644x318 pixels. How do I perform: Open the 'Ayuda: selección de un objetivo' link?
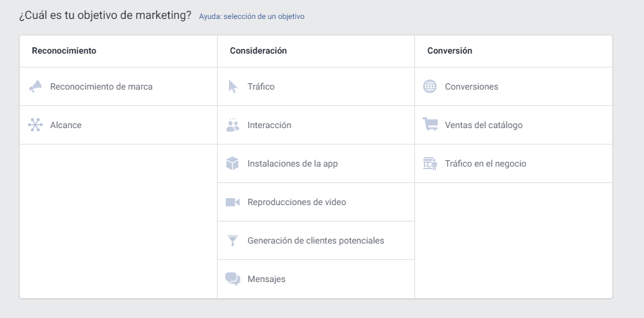coord(252,16)
